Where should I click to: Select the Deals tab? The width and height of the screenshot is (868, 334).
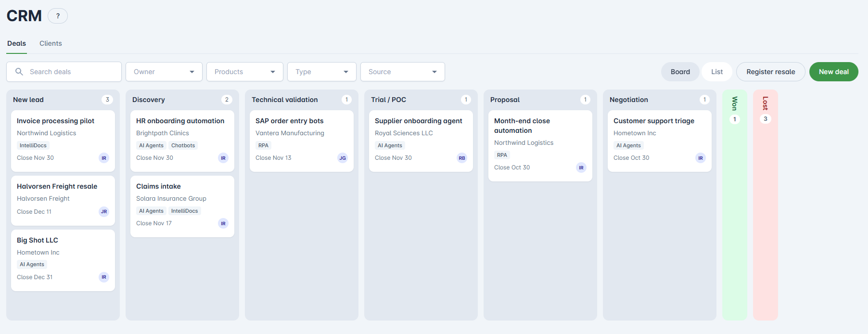click(x=16, y=43)
